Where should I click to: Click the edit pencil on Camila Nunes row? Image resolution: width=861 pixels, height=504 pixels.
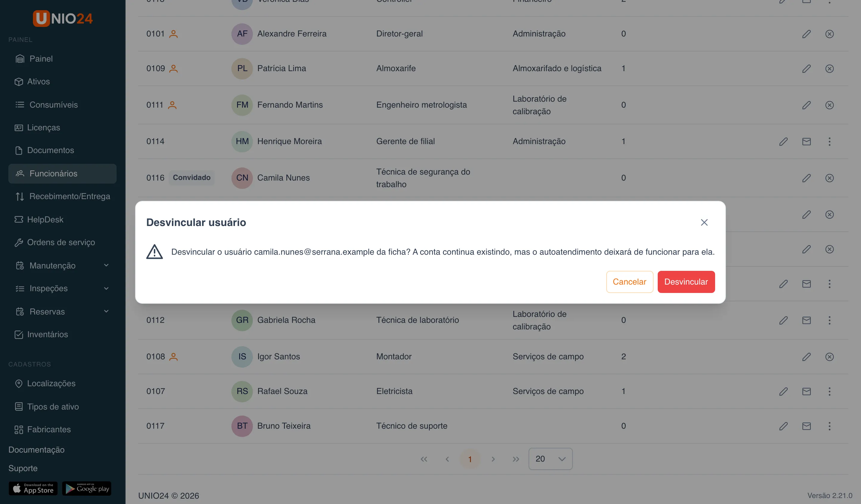(x=806, y=178)
